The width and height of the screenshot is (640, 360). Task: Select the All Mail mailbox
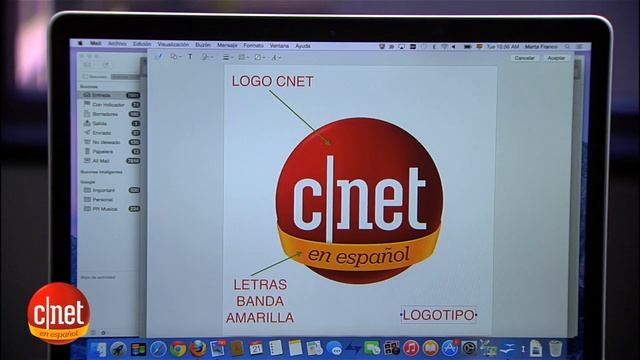pos(110,161)
